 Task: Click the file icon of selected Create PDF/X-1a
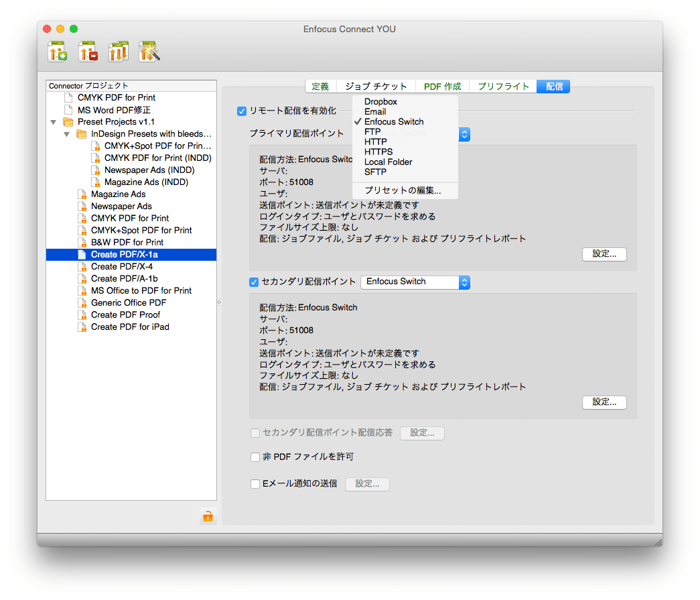pos(82,255)
